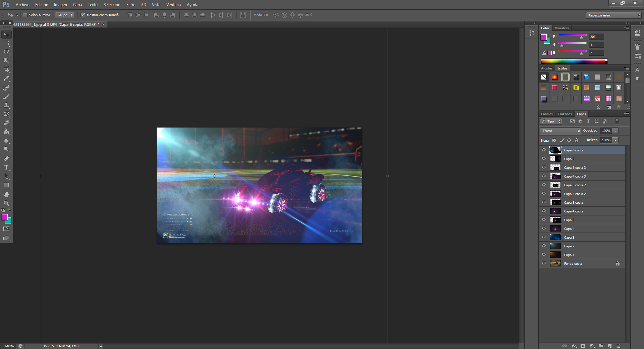Create a new layer in the Layers panel

[609, 346]
